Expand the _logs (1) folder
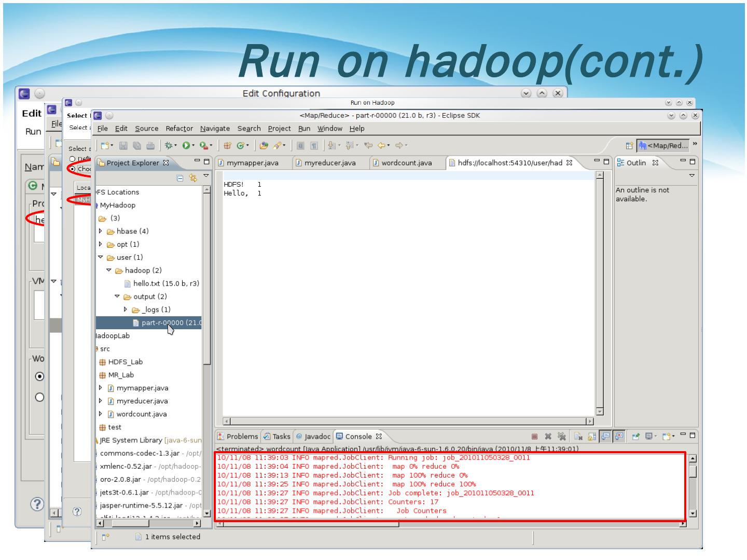 tap(126, 310)
